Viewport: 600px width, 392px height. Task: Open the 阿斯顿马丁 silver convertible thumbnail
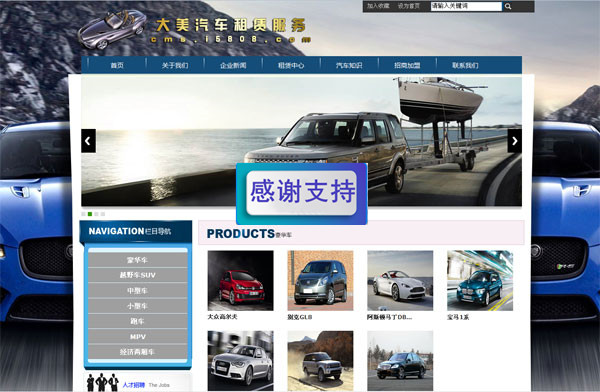click(400, 281)
